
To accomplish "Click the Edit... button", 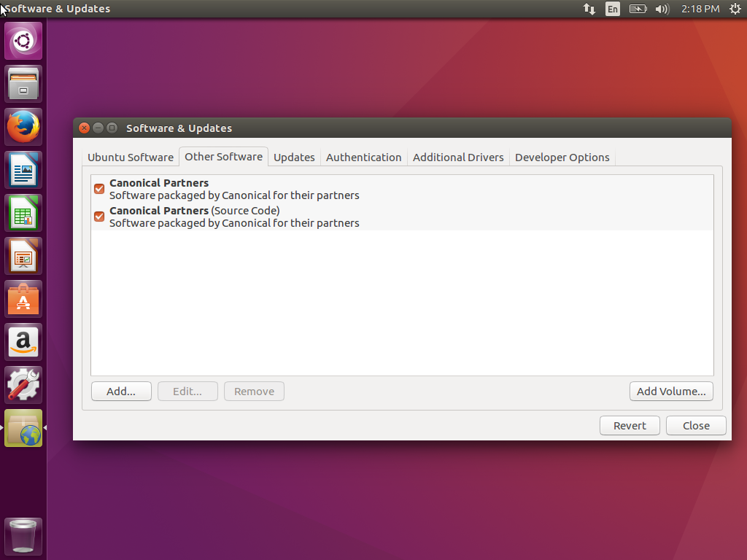I will point(187,392).
